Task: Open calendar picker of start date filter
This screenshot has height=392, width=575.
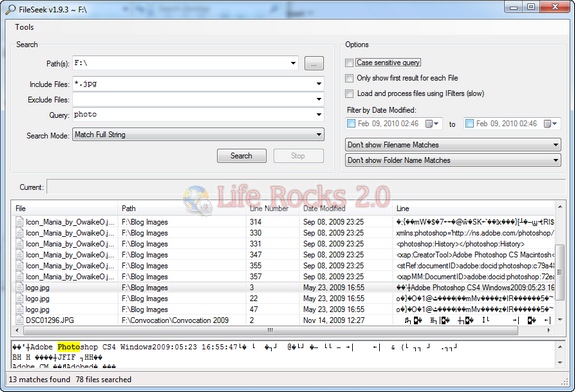Action: point(432,124)
